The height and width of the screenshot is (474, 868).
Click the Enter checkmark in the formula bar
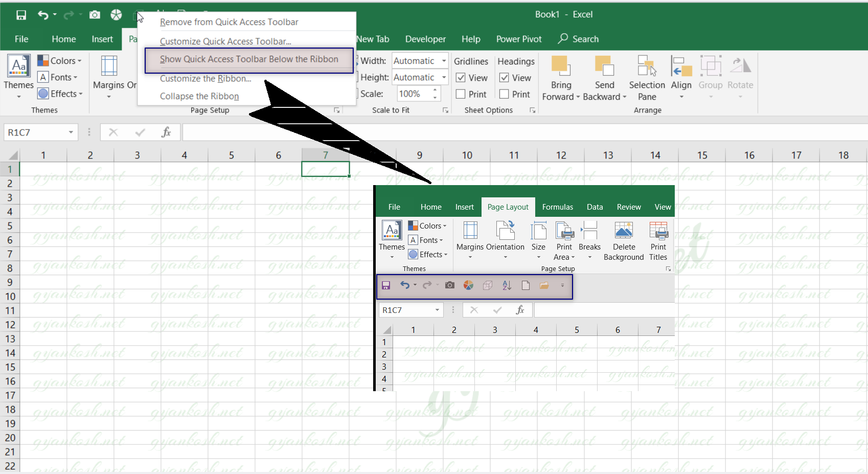[140, 132]
